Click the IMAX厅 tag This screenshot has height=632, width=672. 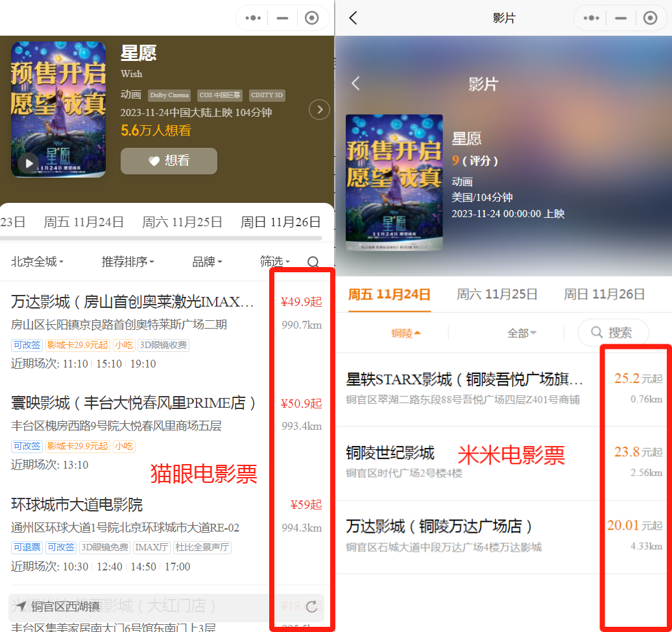[x=152, y=547]
